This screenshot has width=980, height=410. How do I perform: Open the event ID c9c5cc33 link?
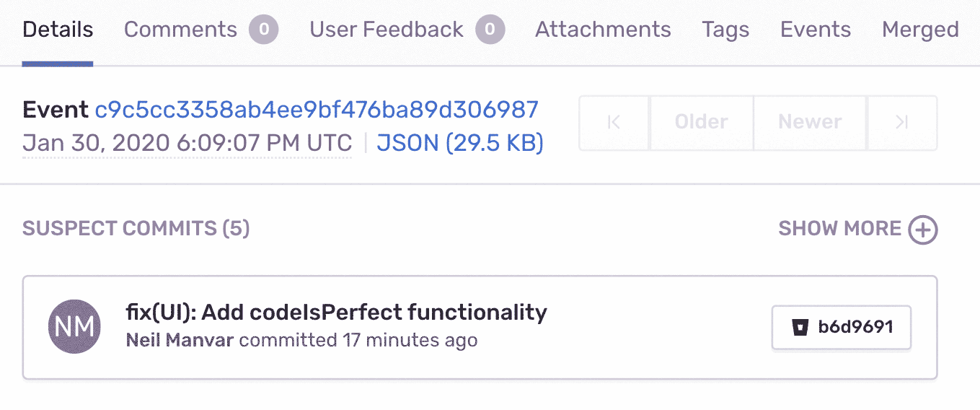click(x=317, y=110)
